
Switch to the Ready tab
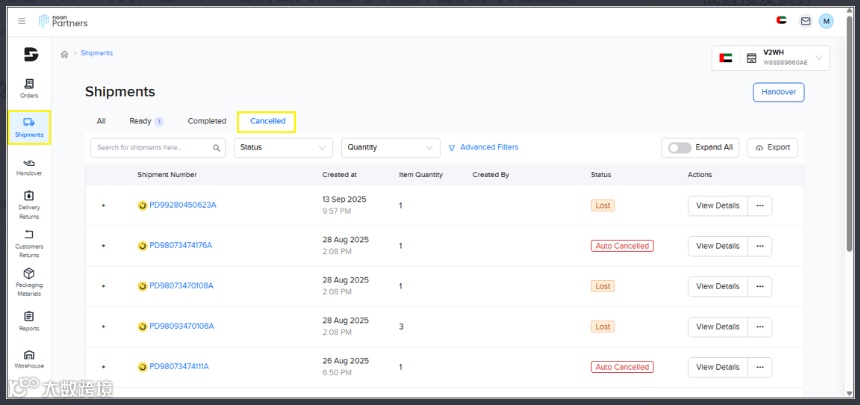click(x=141, y=121)
